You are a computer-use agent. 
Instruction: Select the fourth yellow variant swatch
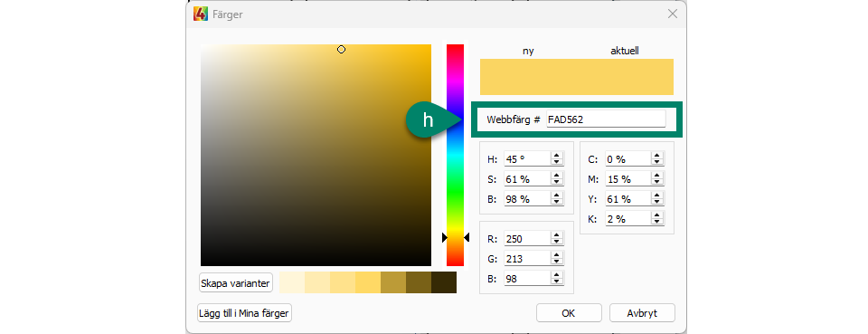pyautogui.click(x=368, y=282)
